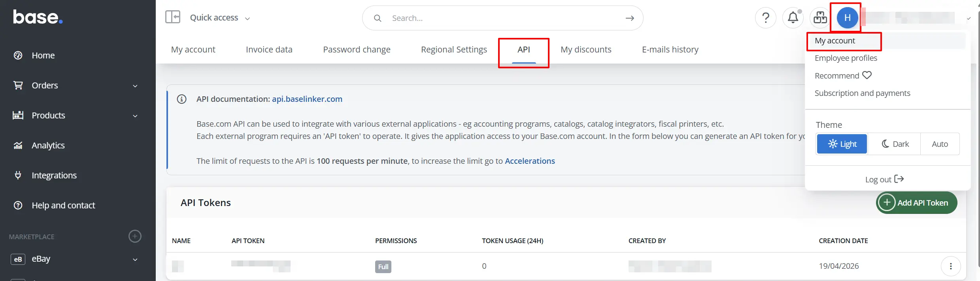Viewport: 980px width, 281px height.
Task: Expand the eBay menu chevron
Action: (135, 259)
